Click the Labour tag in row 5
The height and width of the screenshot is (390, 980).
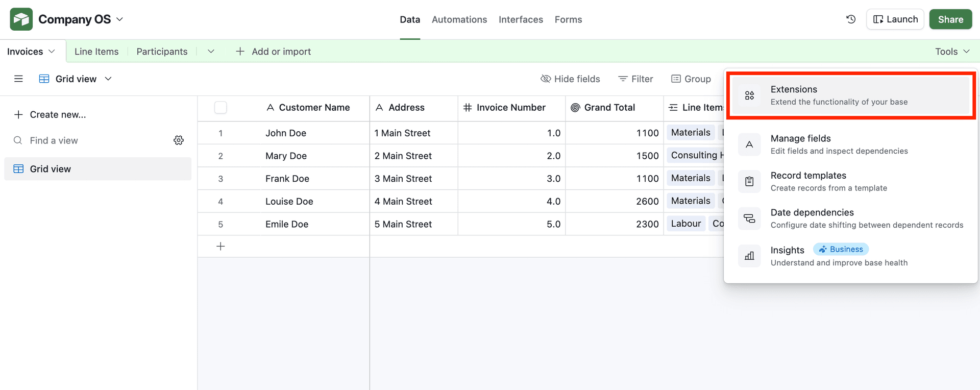[686, 224]
